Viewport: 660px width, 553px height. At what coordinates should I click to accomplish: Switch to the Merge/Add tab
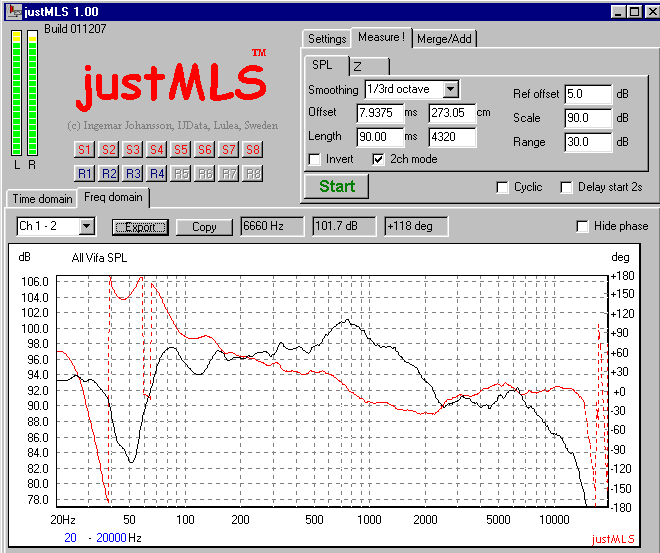tap(444, 39)
